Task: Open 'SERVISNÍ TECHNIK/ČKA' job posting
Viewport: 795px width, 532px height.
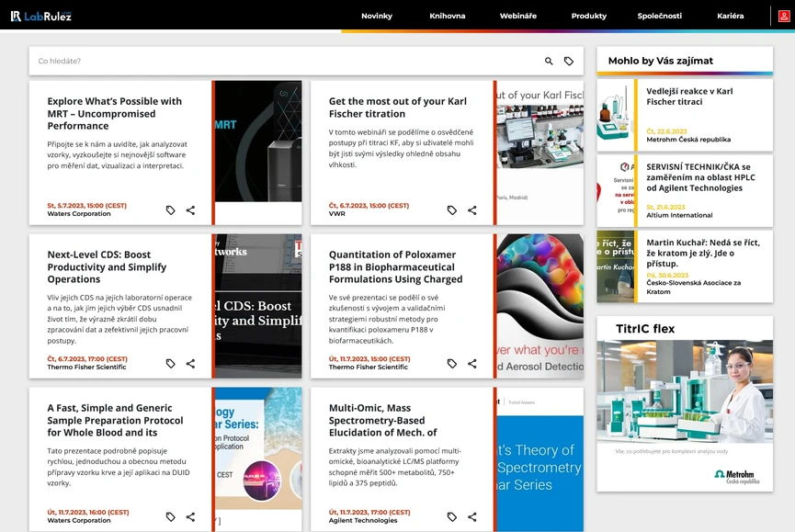Action: [x=700, y=177]
